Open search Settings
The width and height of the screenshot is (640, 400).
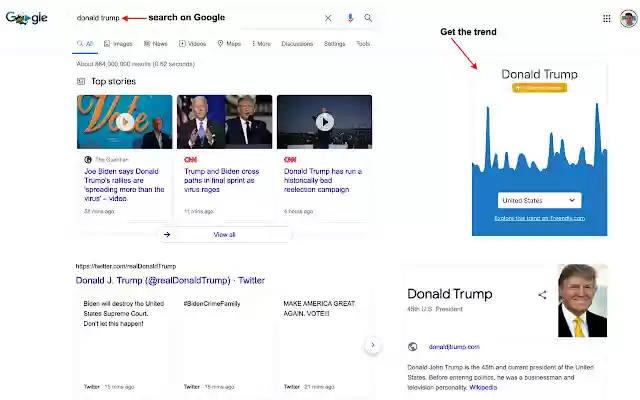click(334, 44)
